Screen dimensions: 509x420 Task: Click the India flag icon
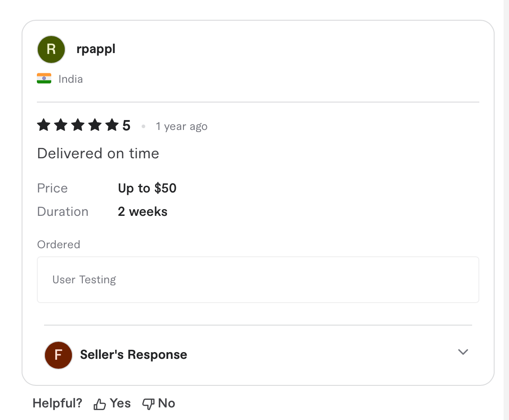coord(44,78)
